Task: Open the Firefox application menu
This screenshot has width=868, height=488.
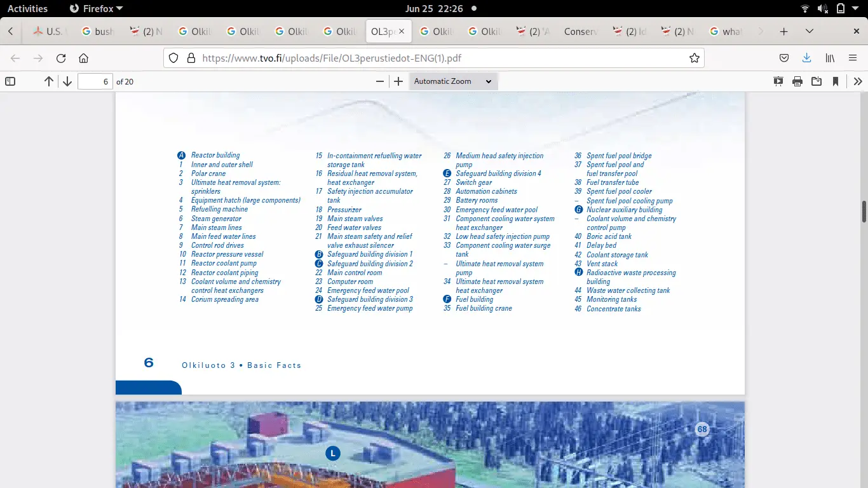Action: pos(853,58)
